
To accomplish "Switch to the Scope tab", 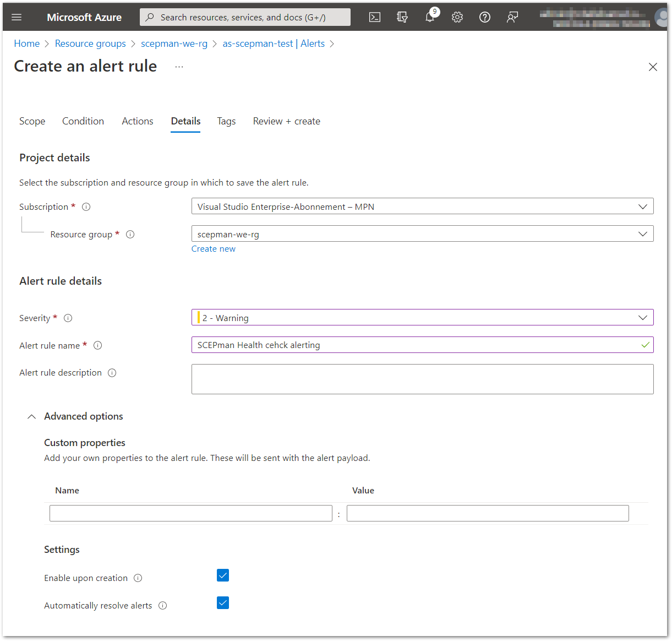I will [32, 121].
